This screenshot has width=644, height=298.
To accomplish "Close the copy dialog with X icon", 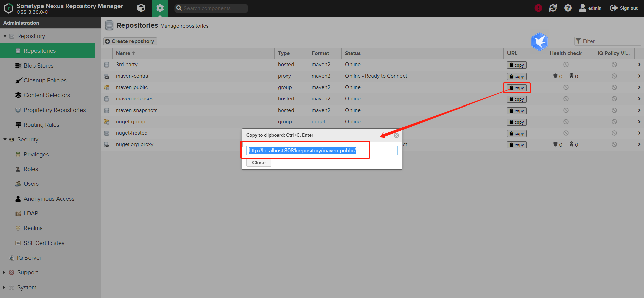I will pos(396,135).
